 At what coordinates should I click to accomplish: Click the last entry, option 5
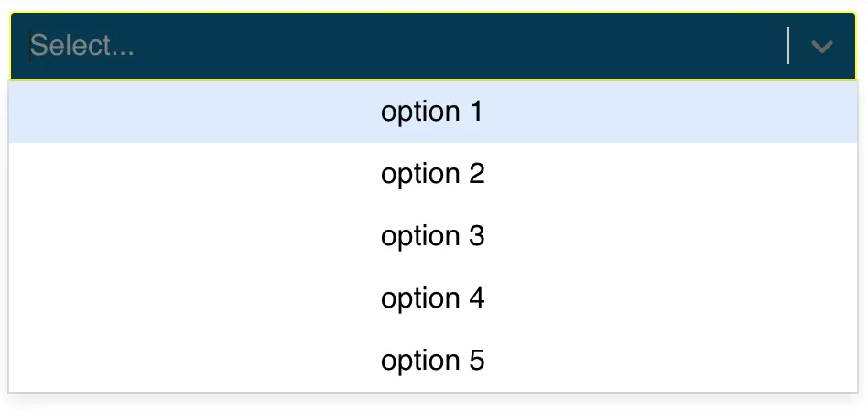coord(432,361)
